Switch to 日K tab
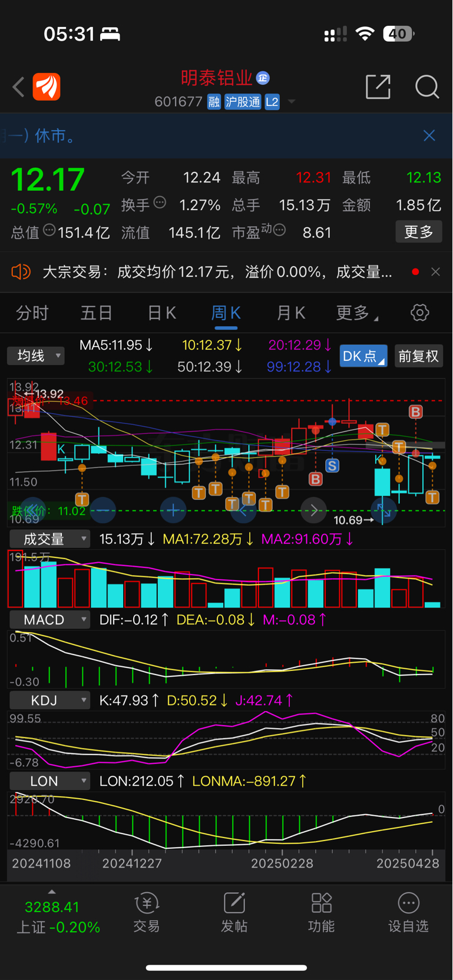 161,313
